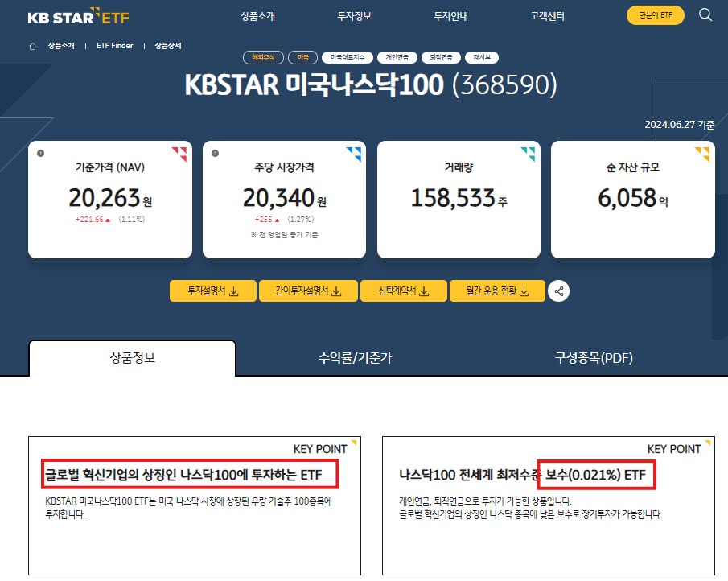
Task: Select the 퇴직연금 tag
Action: click(441, 58)
